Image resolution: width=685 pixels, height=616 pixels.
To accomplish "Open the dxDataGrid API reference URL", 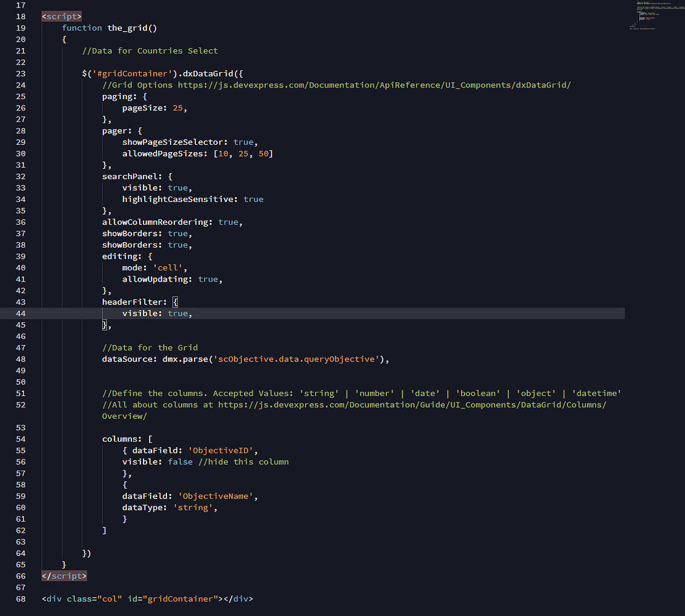I will tap(374, 85).
